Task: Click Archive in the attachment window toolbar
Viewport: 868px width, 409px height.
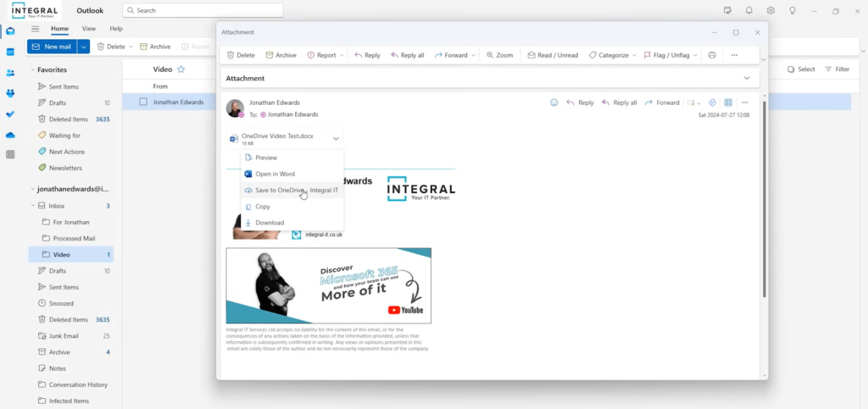Action: 281,55
